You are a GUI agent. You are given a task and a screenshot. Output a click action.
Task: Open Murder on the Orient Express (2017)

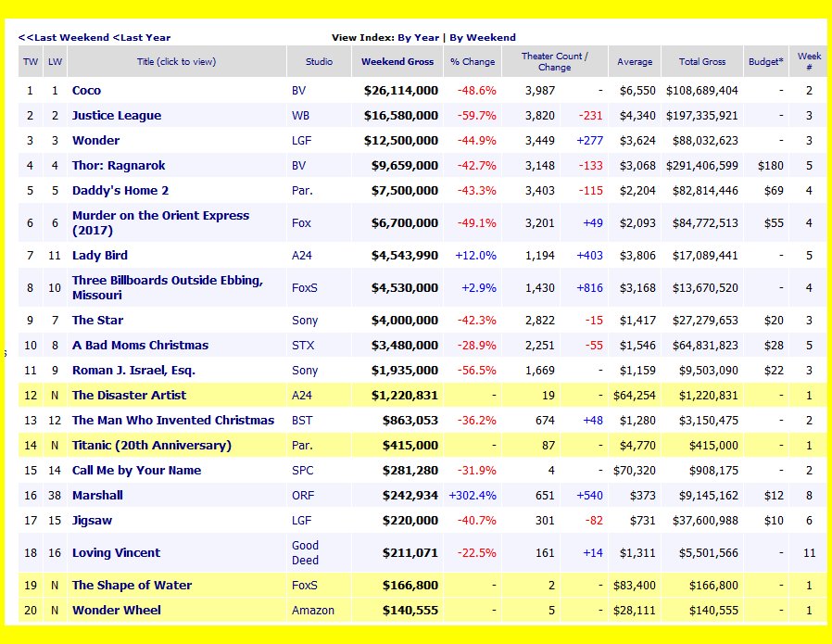(x=161, y=222)
